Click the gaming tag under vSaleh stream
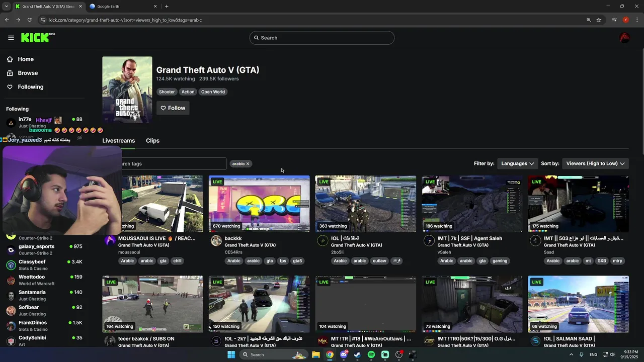The image size is (644, 362). click(500, 261)
